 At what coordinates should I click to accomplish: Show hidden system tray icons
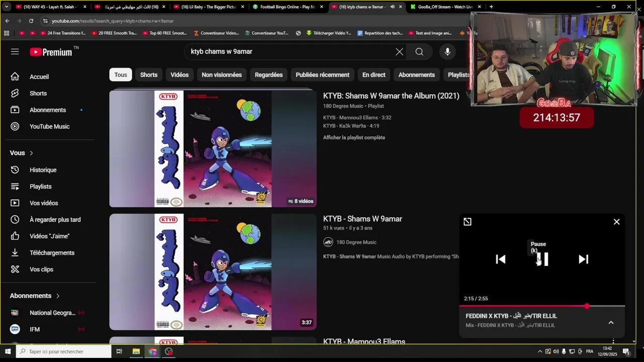pyautogui.click(x=540, y=351)
